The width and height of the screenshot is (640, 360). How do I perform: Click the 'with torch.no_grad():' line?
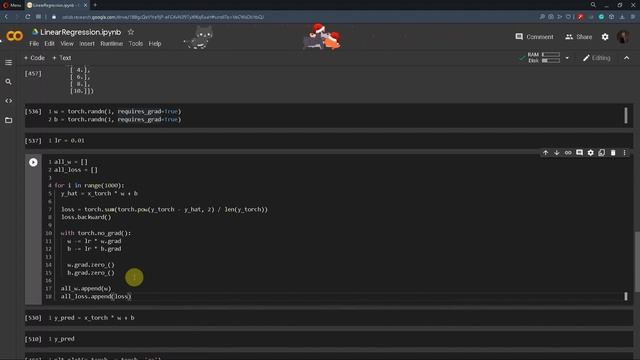(x=96, y=233)
